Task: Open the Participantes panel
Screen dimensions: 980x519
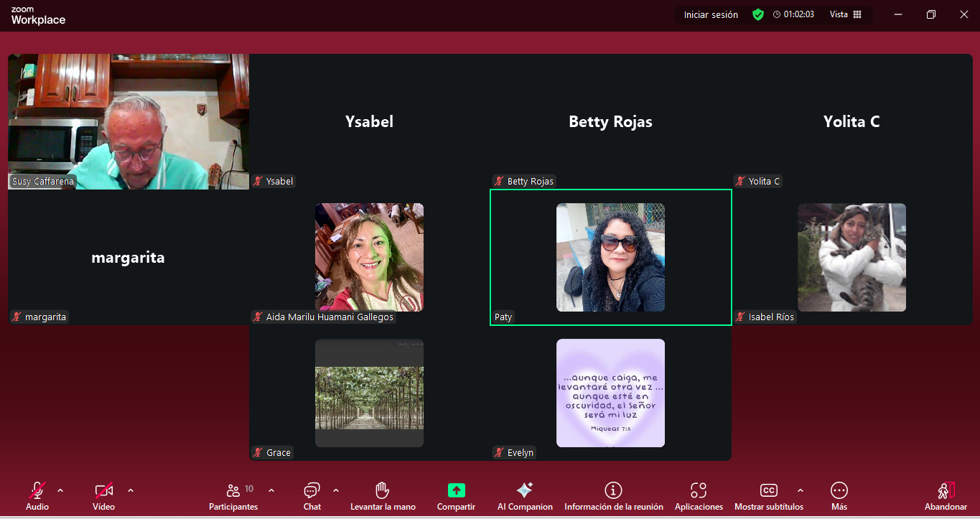Action: [233, 496]
